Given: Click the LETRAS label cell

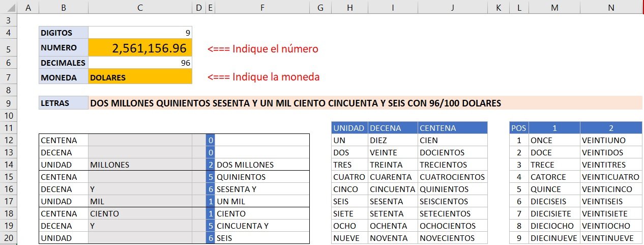Looking at the screenshot, I should tap(64, 103).
